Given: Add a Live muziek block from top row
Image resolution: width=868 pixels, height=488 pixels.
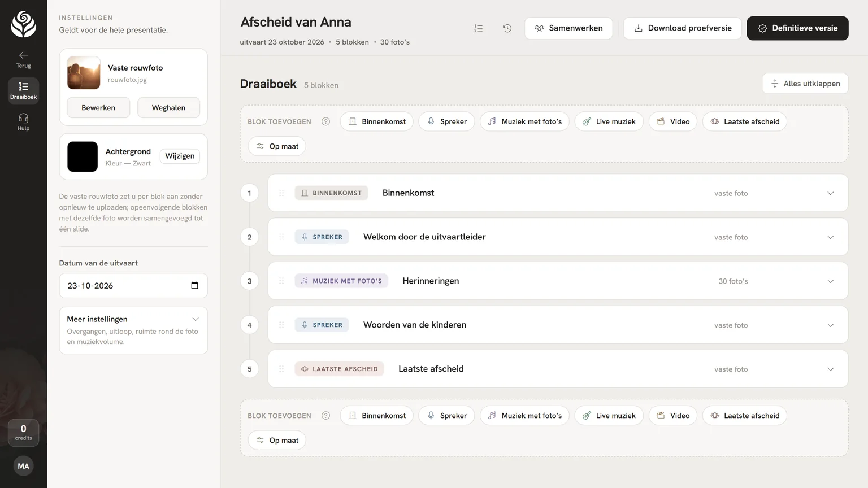Looking at the screenshot, I should pos(609,121).
